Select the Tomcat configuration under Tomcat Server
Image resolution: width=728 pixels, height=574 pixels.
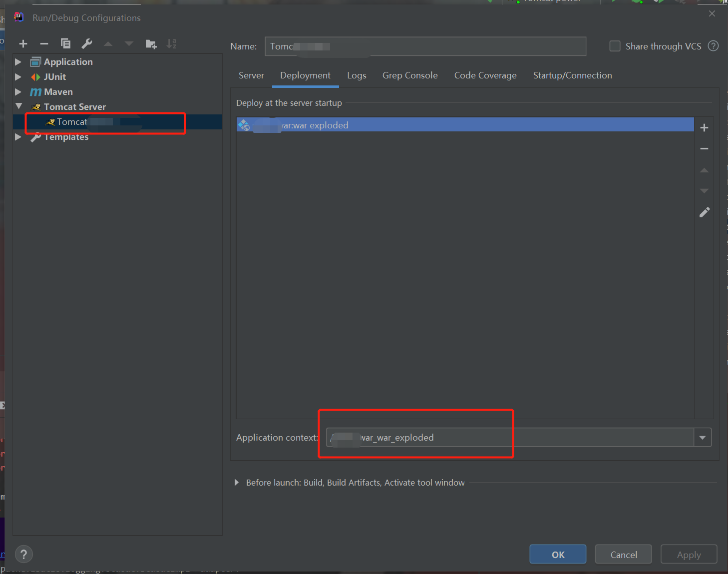pos(118,122)
